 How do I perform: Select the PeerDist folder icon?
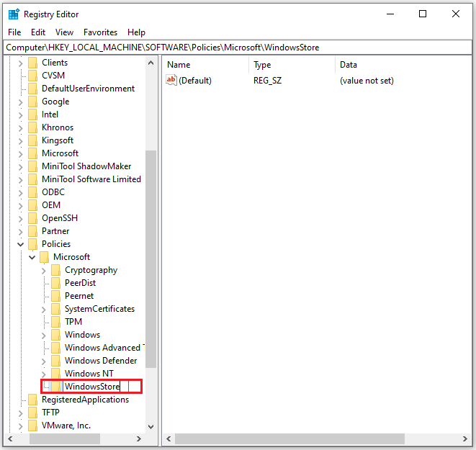[x=55, y=283]
